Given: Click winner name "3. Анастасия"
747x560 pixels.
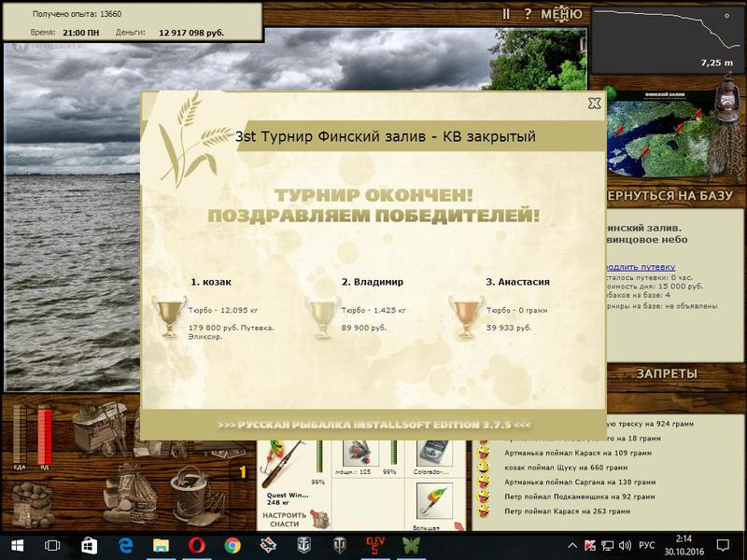Looking at the screenshot, I should pyautogui.click(x=517, y=282).
